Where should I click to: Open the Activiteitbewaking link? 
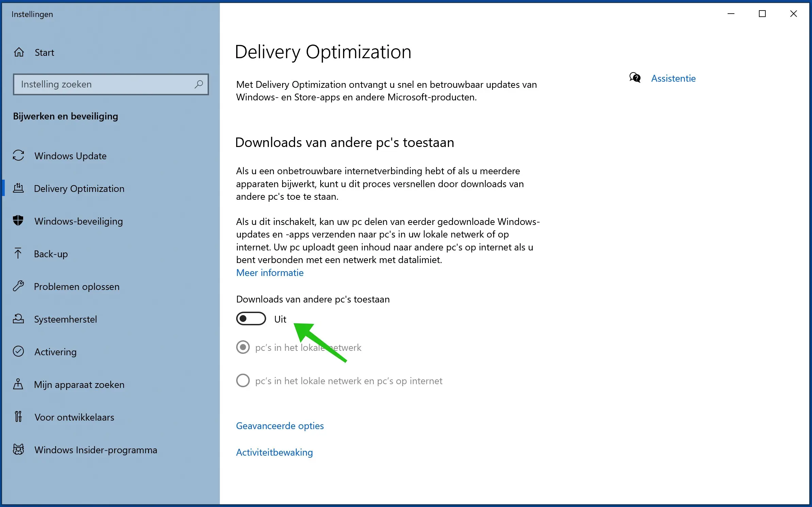[274, 452]
